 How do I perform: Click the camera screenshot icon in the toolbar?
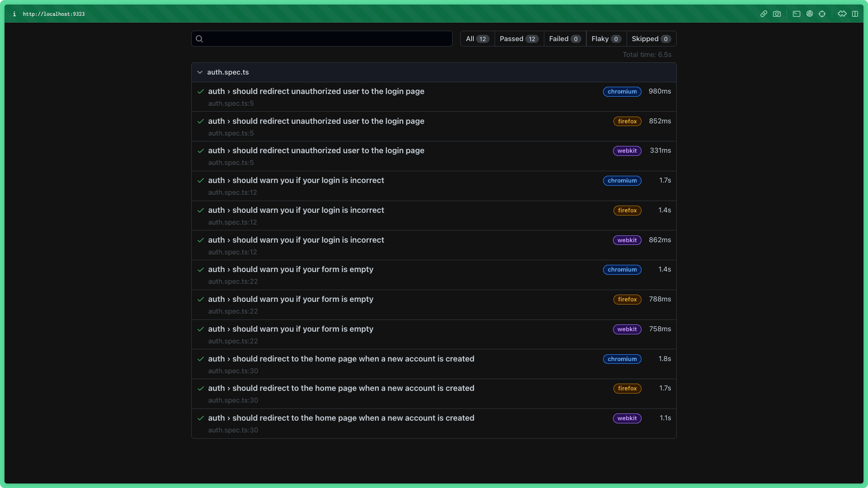[777, 14]
